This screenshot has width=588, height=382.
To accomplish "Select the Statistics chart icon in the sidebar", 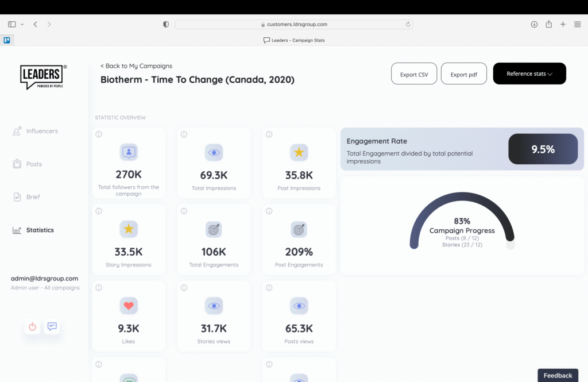I will [16, 230].
